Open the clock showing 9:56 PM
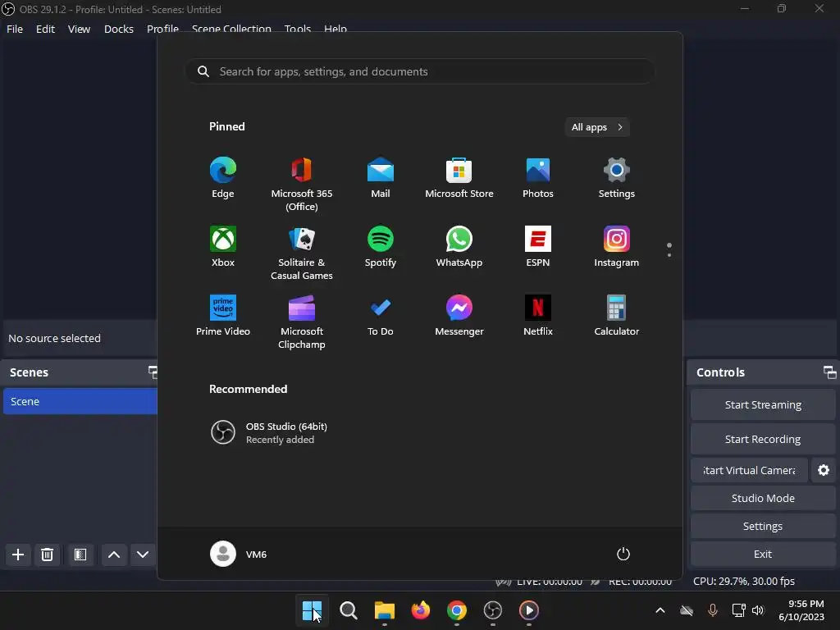 click(x=801, y=610)
